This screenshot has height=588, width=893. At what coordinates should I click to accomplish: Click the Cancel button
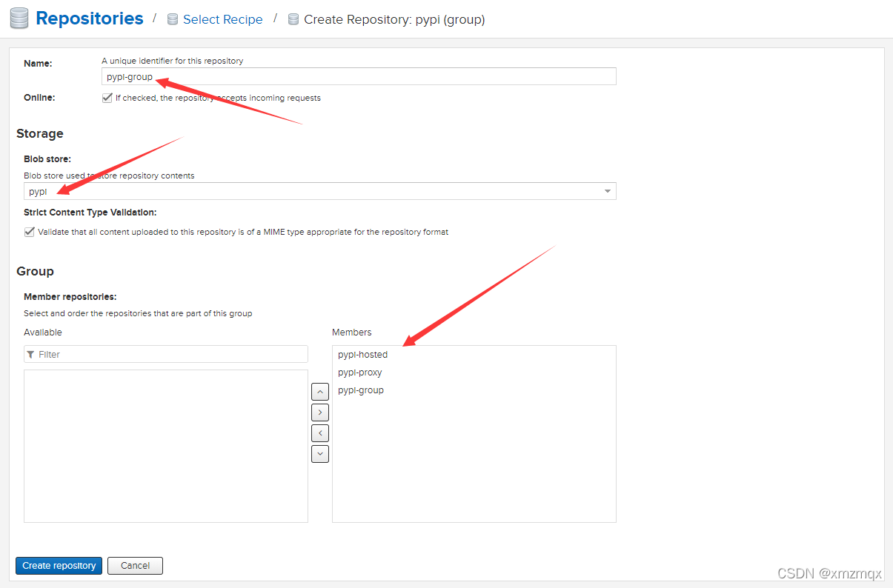tap(135, 566)
